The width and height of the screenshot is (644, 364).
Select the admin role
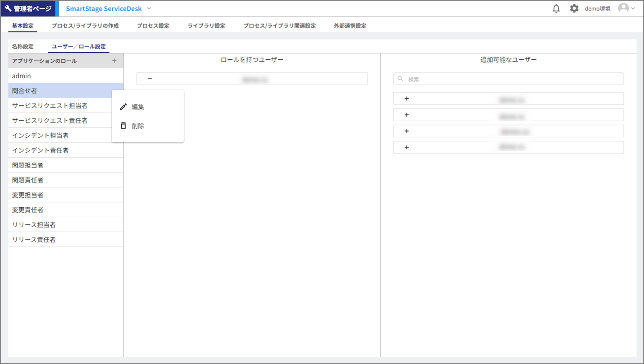click(22, 76)
